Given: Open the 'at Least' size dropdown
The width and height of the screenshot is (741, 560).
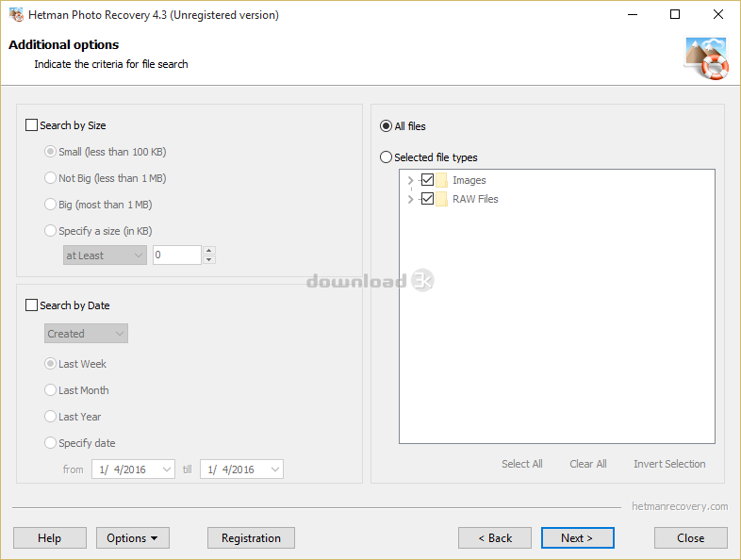Looking at the screenshot, I should point(105,255).
